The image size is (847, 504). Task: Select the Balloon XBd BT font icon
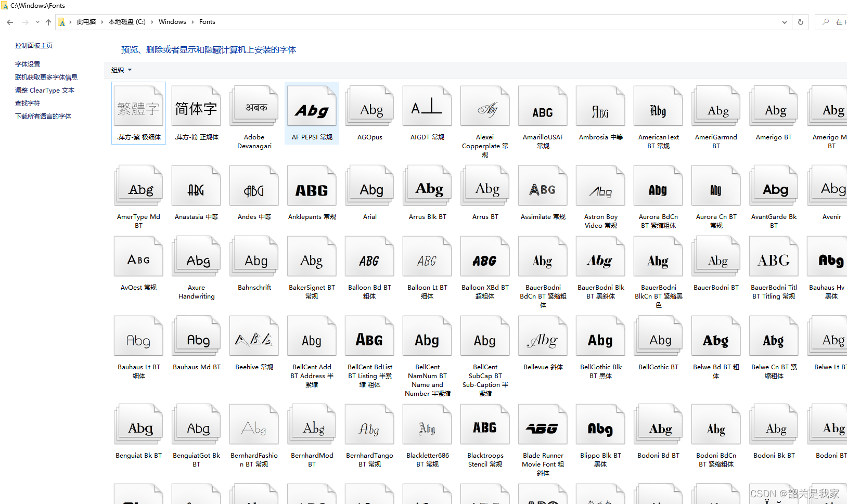[x=485, y=256]
